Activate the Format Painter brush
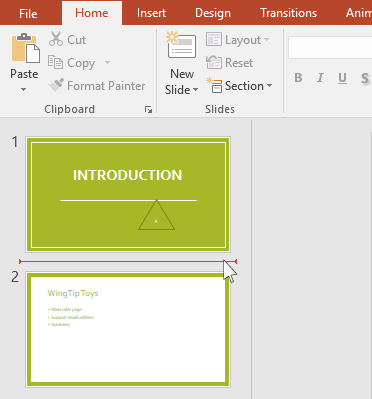The height and width of the screenshot is (399, 372). pos(56,85)
